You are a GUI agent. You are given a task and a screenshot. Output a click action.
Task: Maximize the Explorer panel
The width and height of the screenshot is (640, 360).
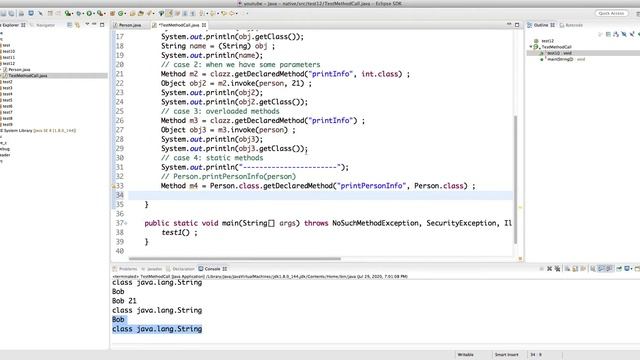(102, 25)
